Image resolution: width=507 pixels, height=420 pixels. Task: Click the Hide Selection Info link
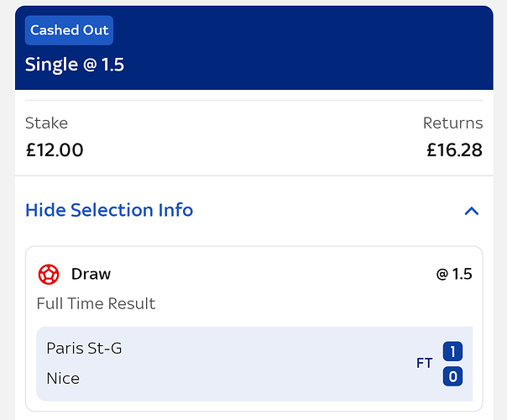[109, 210]
